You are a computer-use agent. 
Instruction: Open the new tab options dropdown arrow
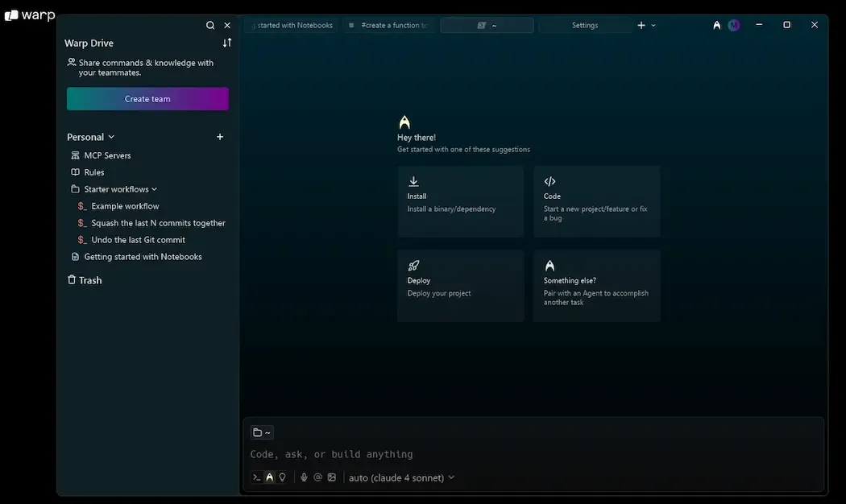[x=653, y=25]
